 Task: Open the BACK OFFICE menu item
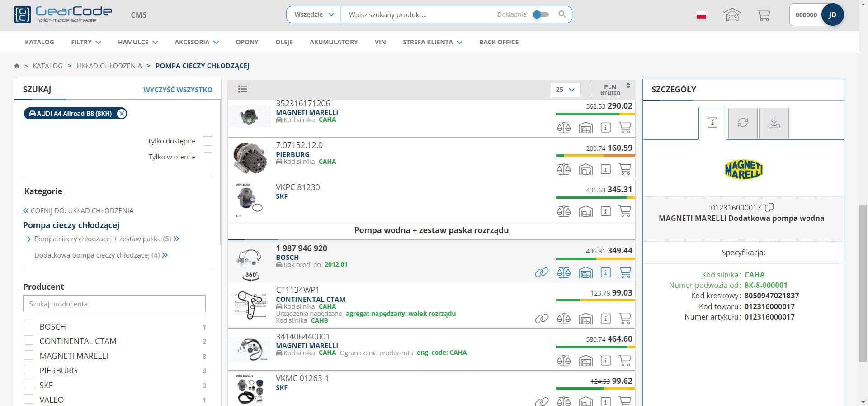[x=499, y=42]
